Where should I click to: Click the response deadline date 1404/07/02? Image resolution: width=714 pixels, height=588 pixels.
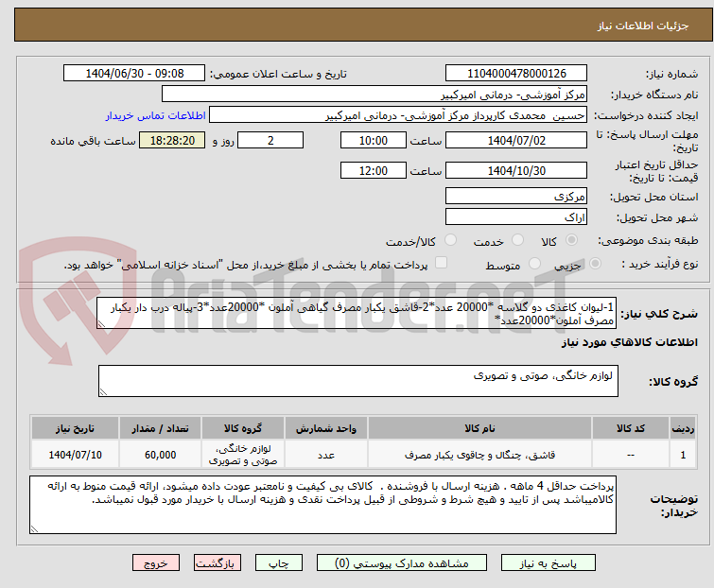click(516, 140)
